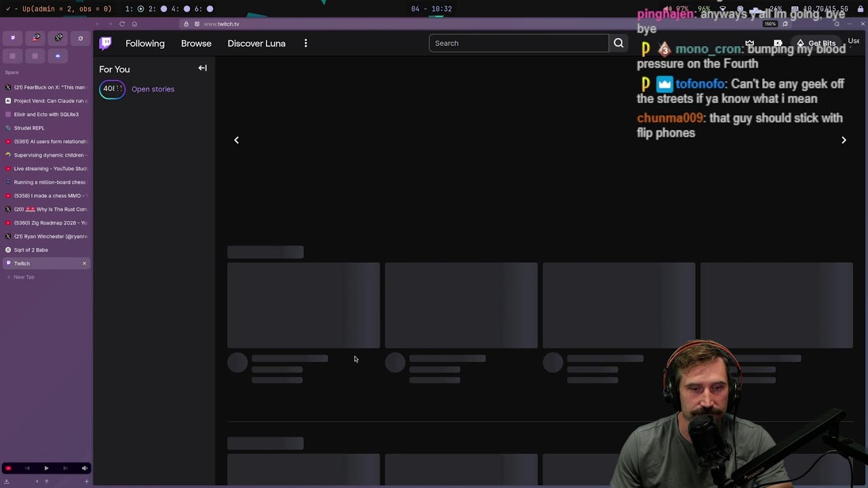
Task: Close the Twitch tab in sidebar
Action: pos(84,264)
